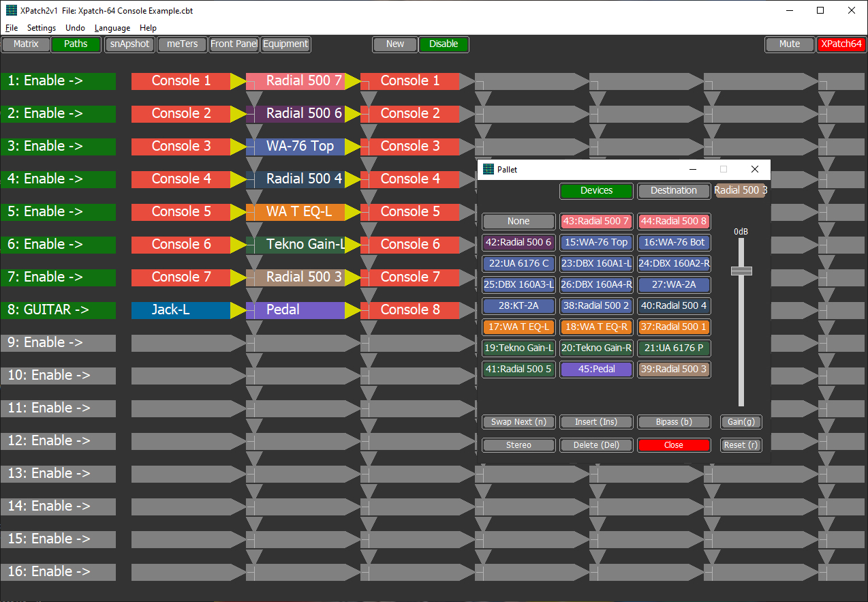
Task: Switch to the Matrix view
Action: point(26,44)
